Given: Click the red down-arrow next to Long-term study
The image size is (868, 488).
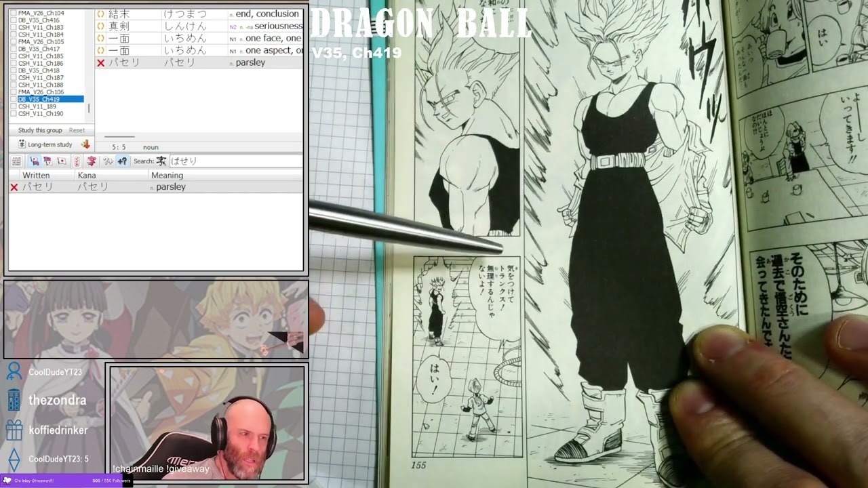Looking at the screenshot, I should click(x=85, y=144).
